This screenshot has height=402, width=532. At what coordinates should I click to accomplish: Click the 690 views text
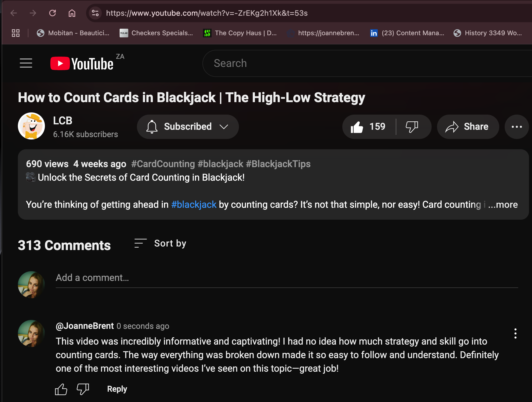pyautogui.click(x=47, y=164)
